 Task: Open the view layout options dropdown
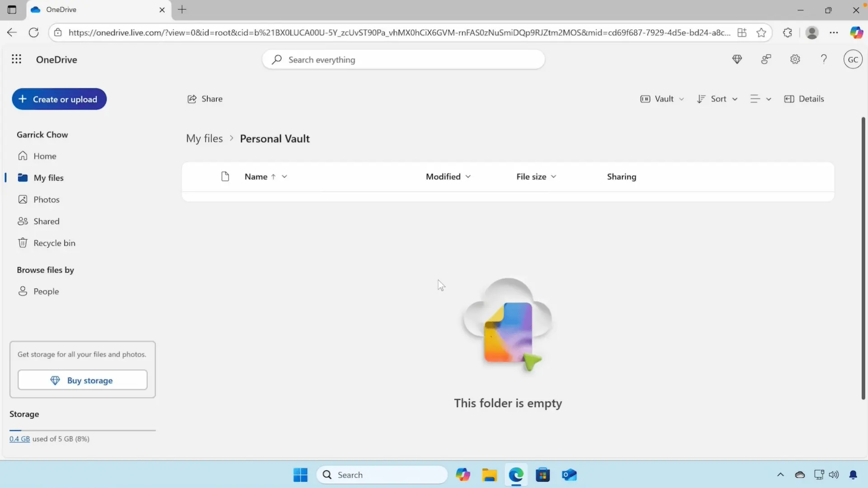760,99
